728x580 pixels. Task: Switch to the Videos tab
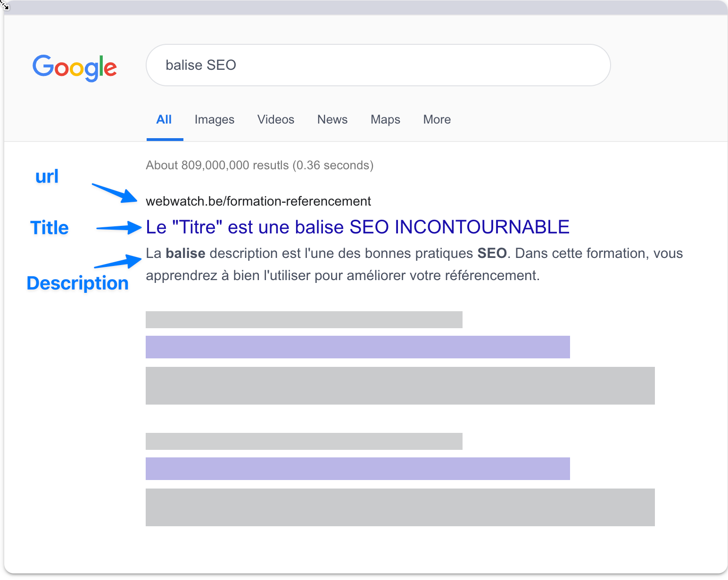[x=275, y=119]
